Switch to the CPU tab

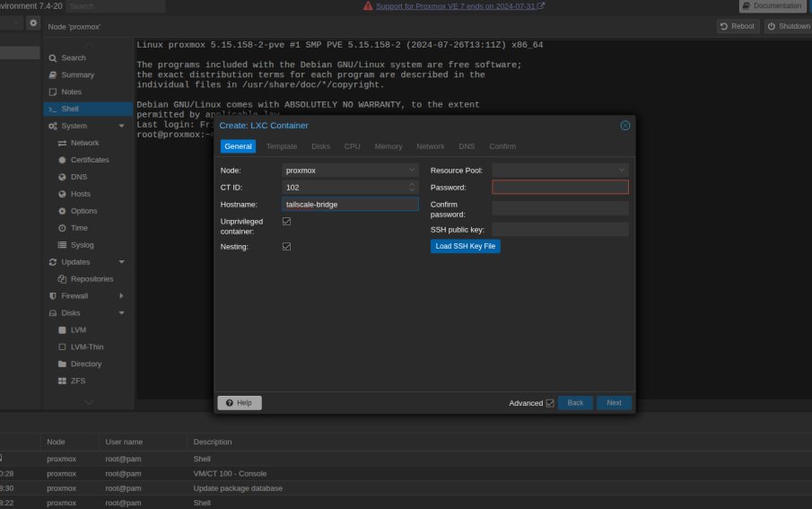coord(352,146)
